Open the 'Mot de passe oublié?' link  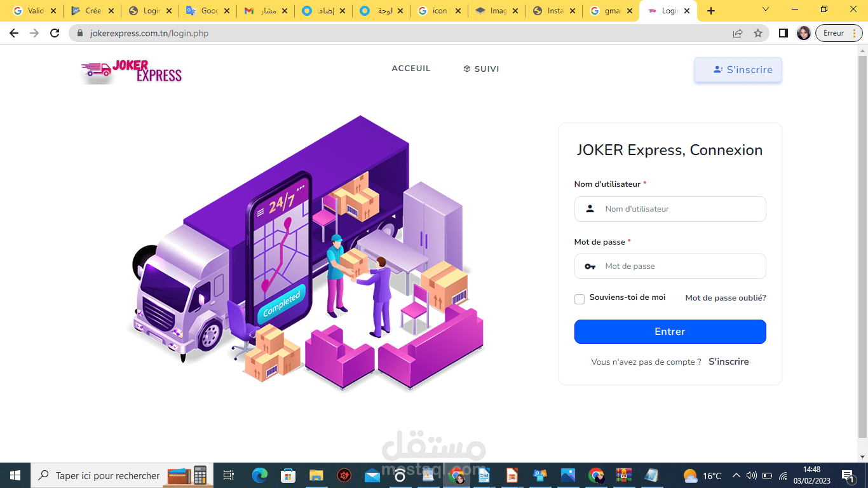(726, 298)
